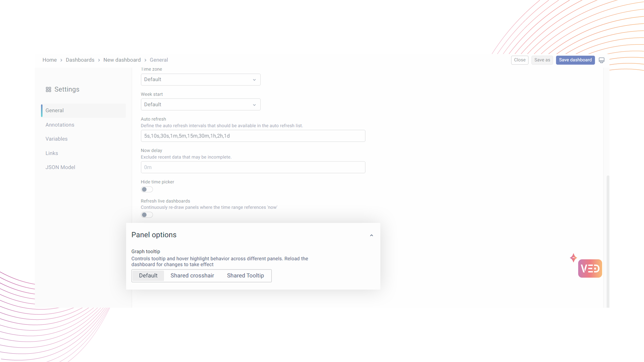Go to Dashboards breadcrumb link
644x362 pixels.
tap(80, 60)
